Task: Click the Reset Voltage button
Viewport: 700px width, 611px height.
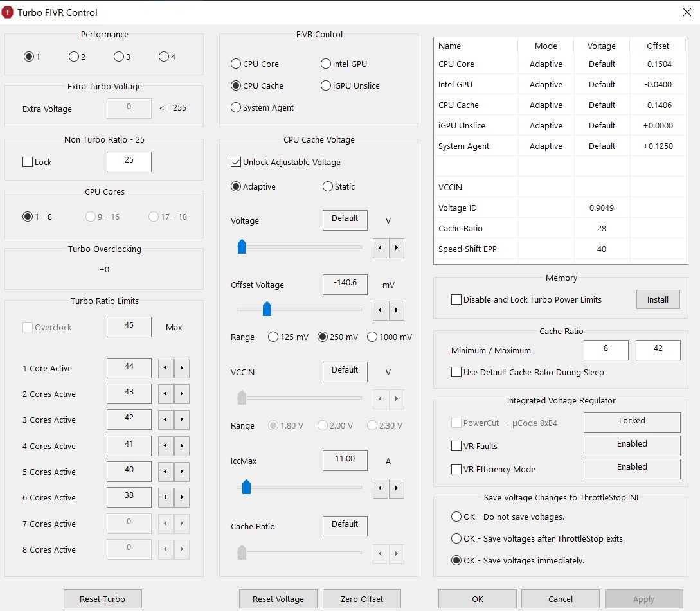Action: [x=278, y=599]
